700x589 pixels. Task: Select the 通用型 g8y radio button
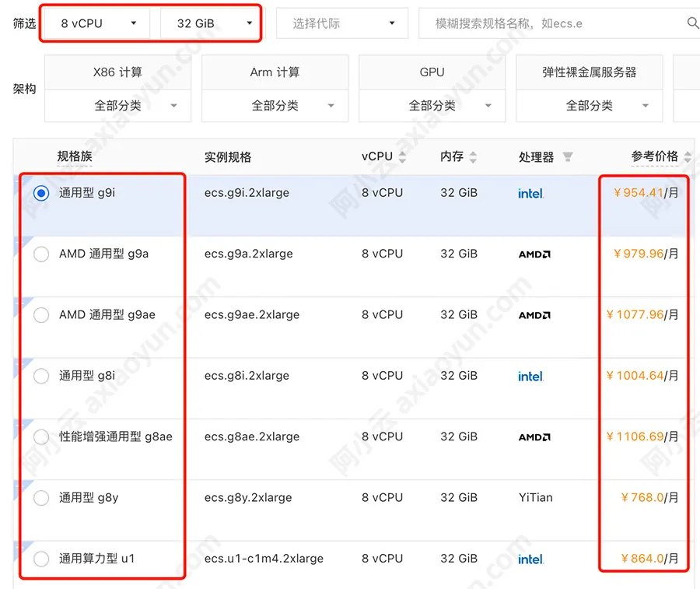40,498
